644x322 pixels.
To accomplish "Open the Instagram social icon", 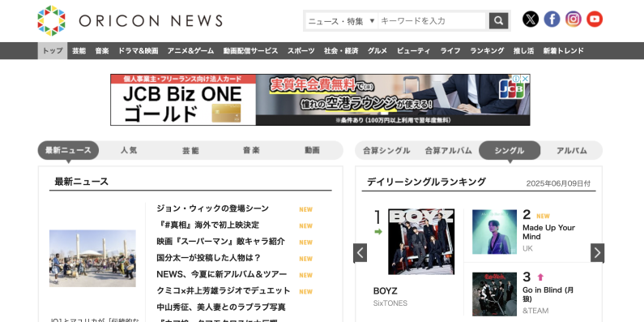I will [574, 19].
